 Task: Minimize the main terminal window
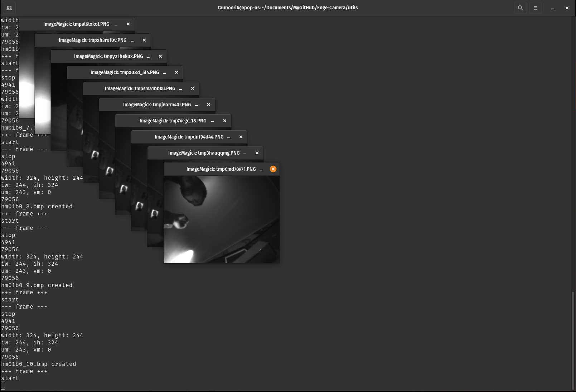click(552, 8)
